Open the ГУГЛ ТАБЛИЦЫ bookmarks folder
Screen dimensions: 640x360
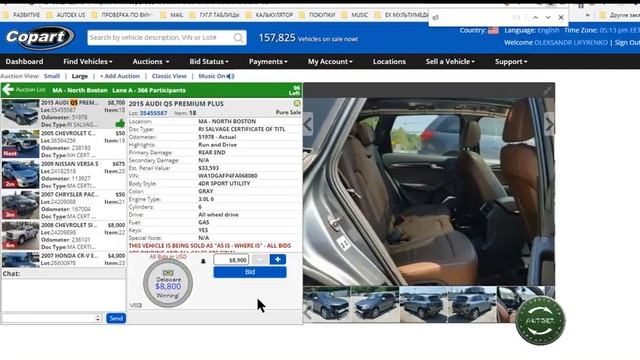[215, 15]
